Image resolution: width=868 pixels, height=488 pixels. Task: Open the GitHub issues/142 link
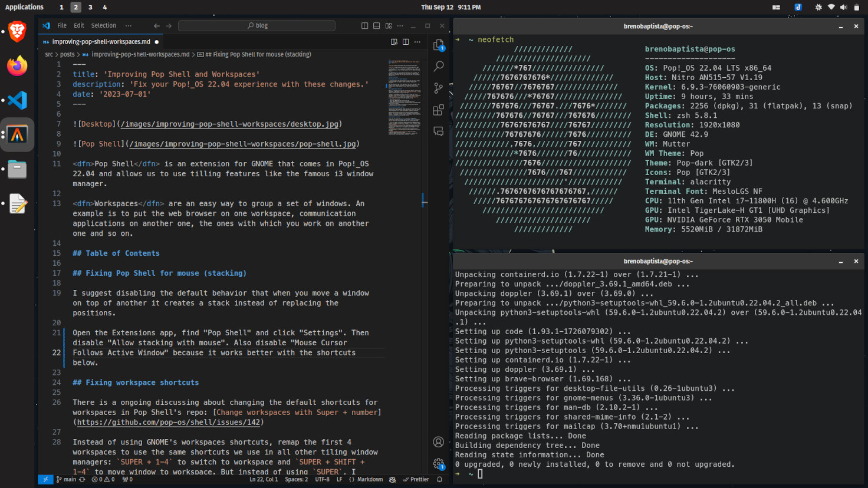168,422
